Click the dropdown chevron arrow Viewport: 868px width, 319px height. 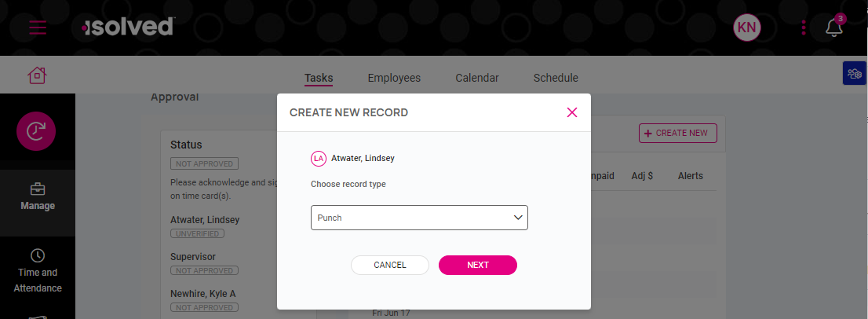tap(518, 218)
